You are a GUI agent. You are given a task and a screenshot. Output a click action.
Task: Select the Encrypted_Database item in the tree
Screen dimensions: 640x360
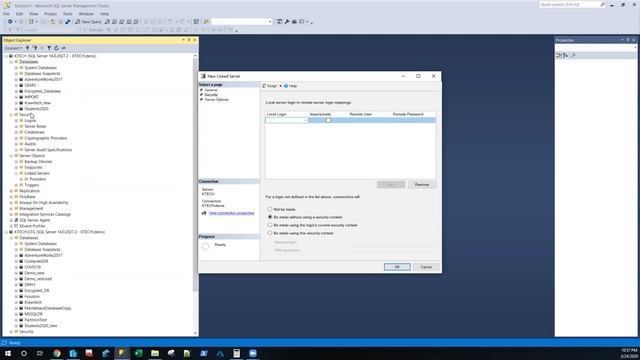coord(42,91)
